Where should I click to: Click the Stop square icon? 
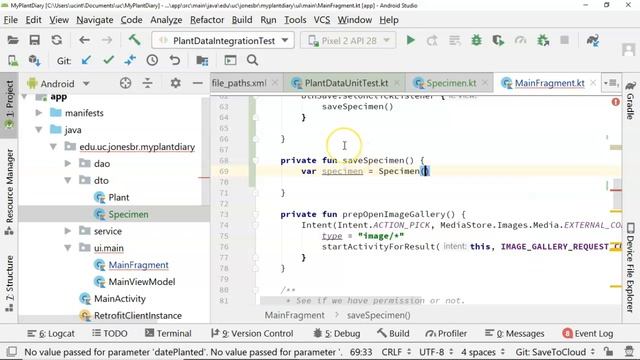pos(564,40)
